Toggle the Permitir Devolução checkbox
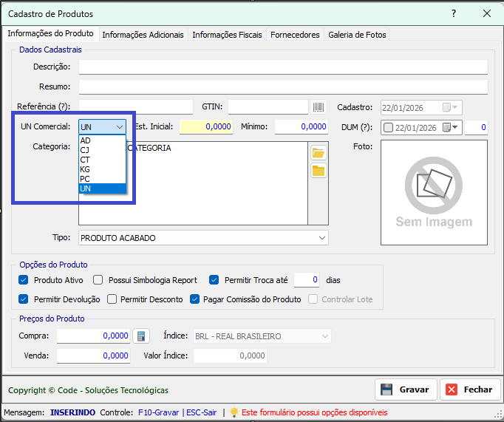The image size is (504, 422). pyautogui.click(x=23, y=299)
